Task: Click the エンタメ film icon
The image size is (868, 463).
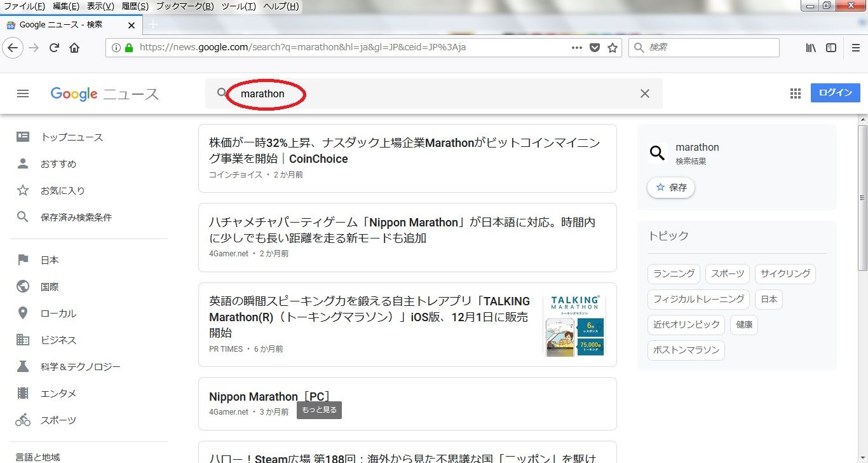Action: (x=23, y=393)
